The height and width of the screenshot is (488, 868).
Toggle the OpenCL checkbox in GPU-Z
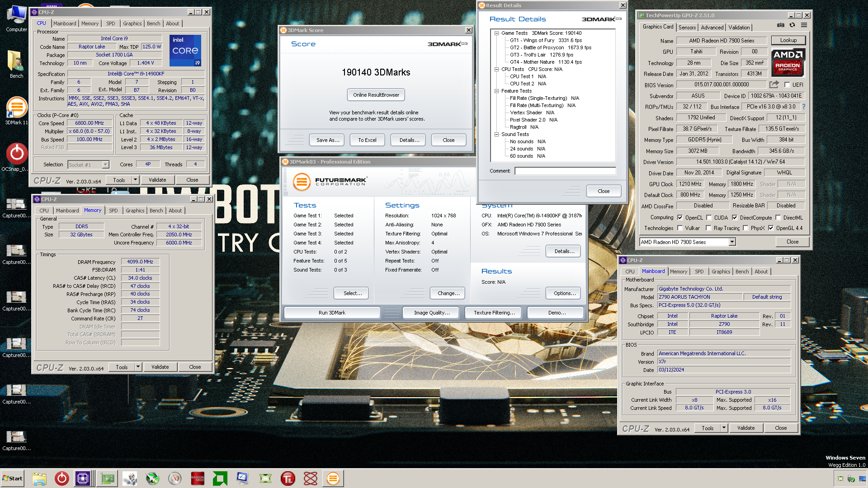coord(680,218)
